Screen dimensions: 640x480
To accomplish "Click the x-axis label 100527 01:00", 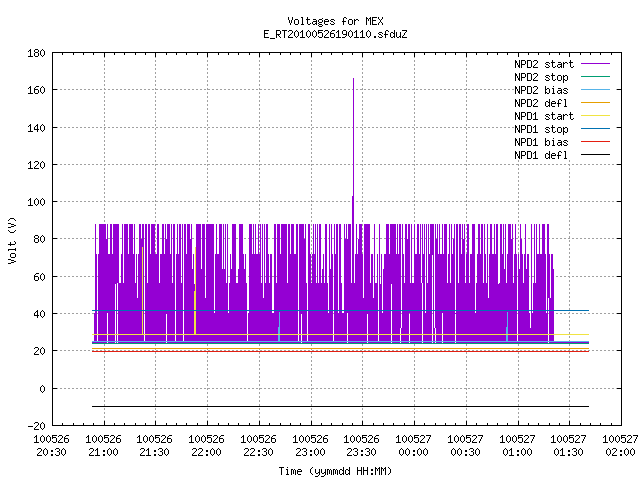I will coord(518,446).
